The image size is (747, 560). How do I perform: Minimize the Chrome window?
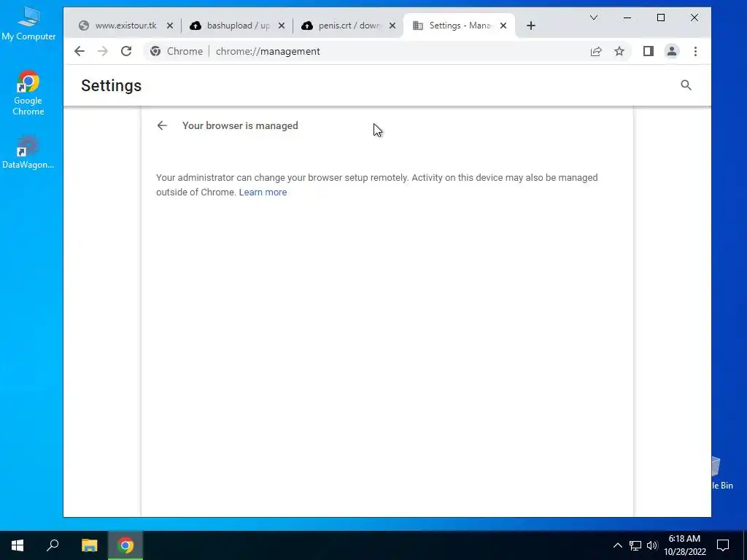(x=627, y=17)
